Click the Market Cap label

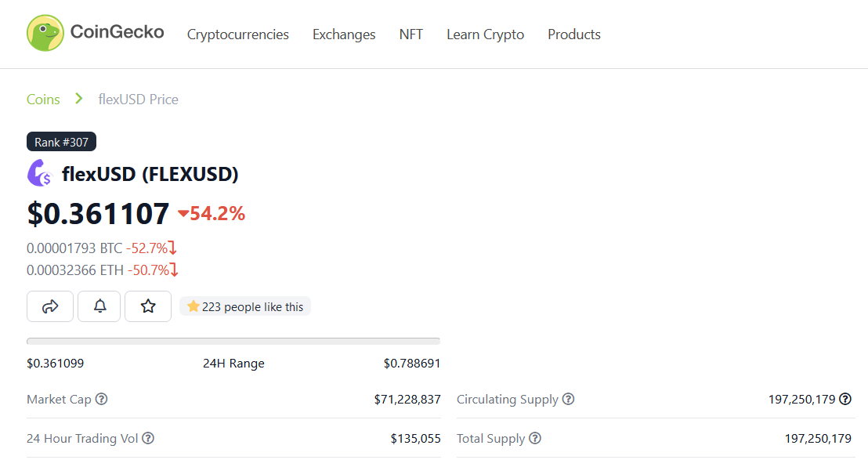[59, 400]
